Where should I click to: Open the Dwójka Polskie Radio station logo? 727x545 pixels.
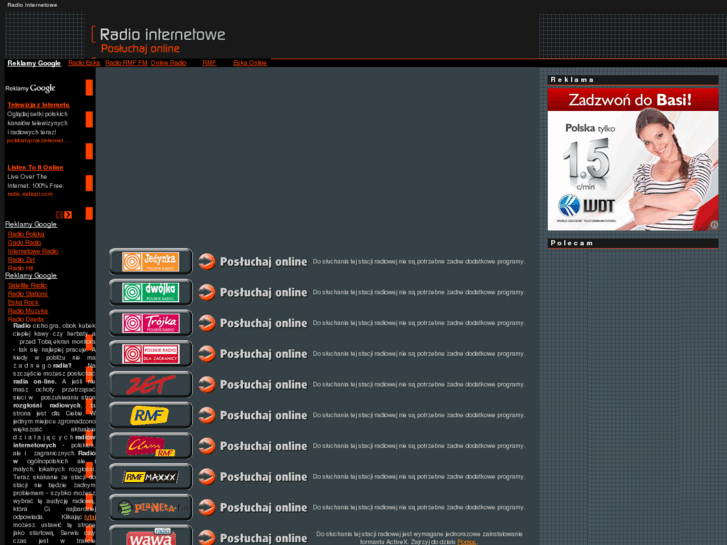(151, 292)
